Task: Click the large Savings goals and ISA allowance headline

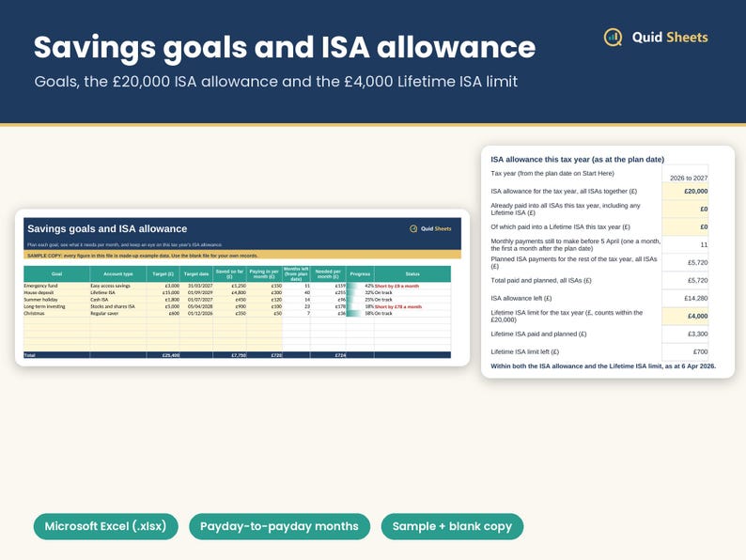Action: click(285, 47)
